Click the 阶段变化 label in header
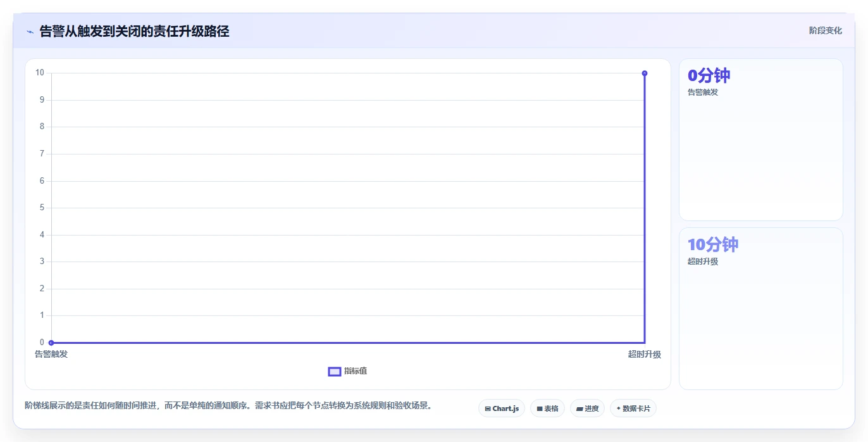The image size is (868, 442). (826, 30)
